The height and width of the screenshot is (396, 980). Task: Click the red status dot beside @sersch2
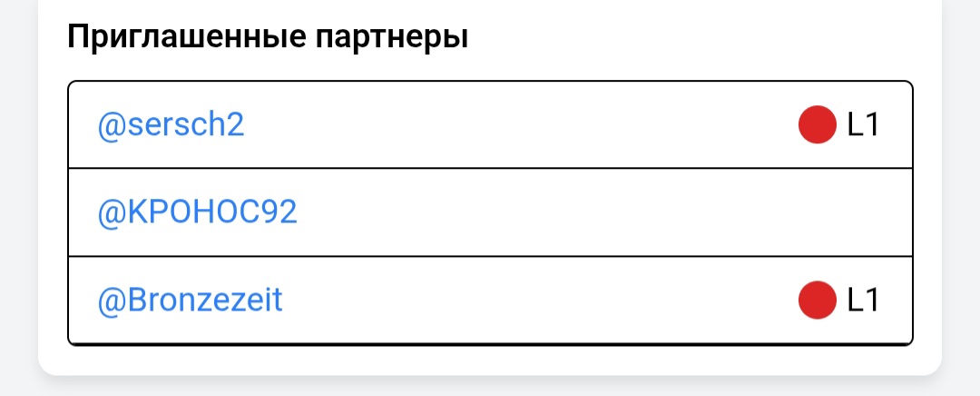[x=817, y=125]
